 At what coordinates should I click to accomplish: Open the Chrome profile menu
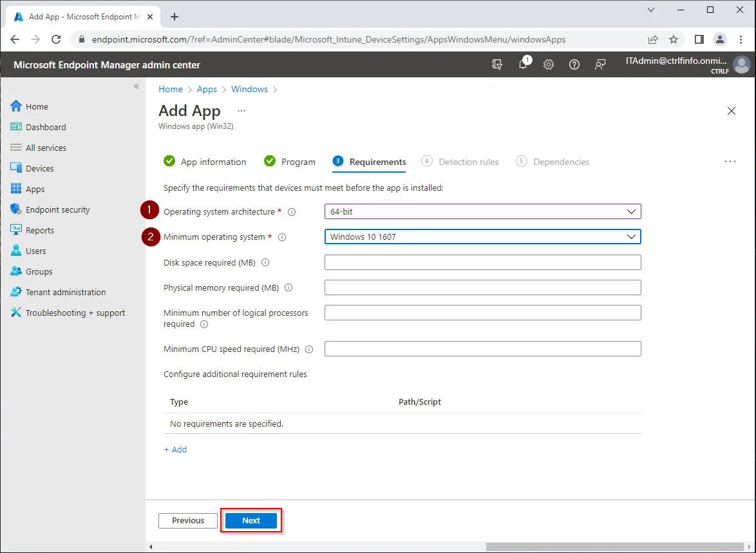(720, 39)
